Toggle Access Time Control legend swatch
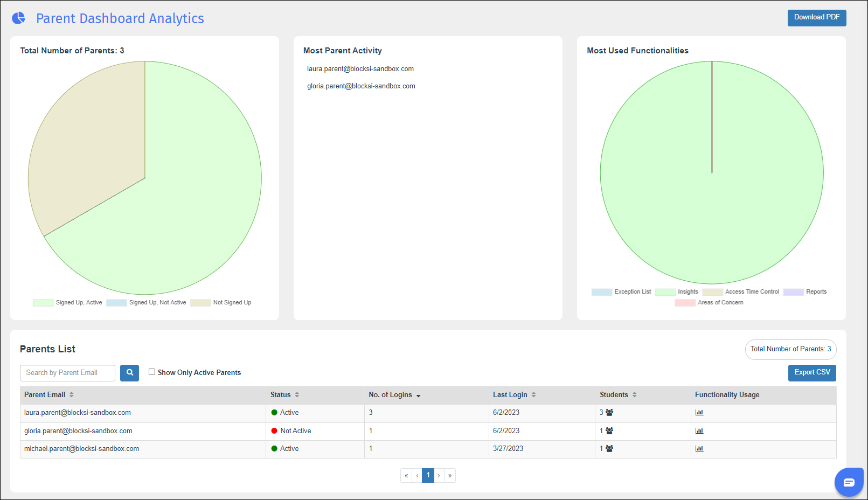The height and width of the screenshot is (500, 868). coord(713,292)
